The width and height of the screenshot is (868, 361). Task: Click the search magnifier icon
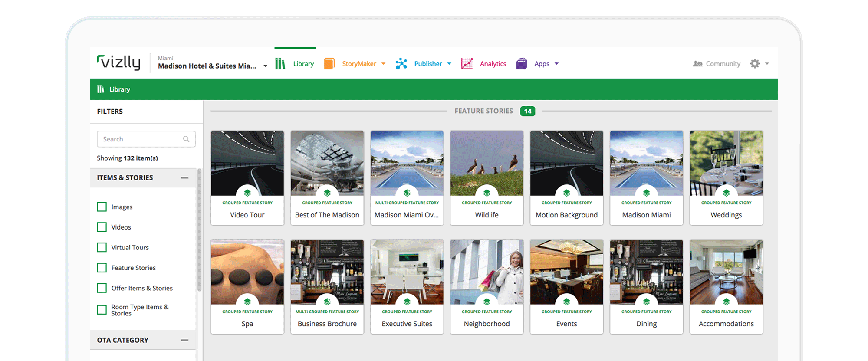pos(186,139)
